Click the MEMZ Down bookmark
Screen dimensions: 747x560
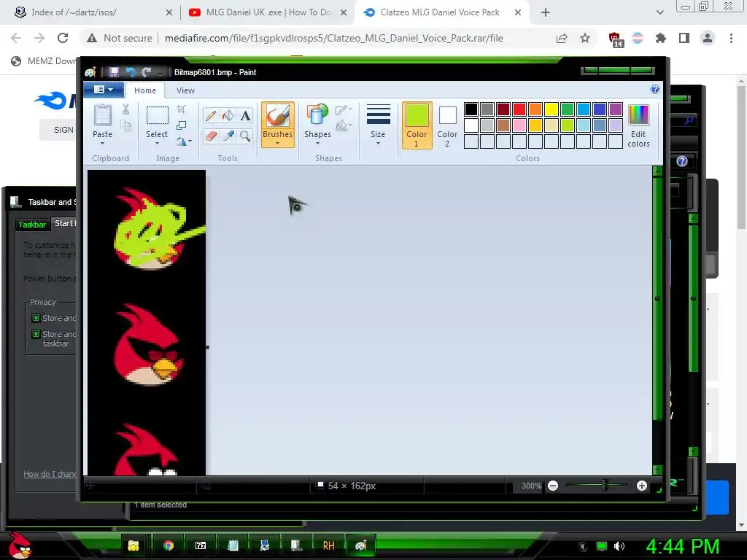point(44,61)
